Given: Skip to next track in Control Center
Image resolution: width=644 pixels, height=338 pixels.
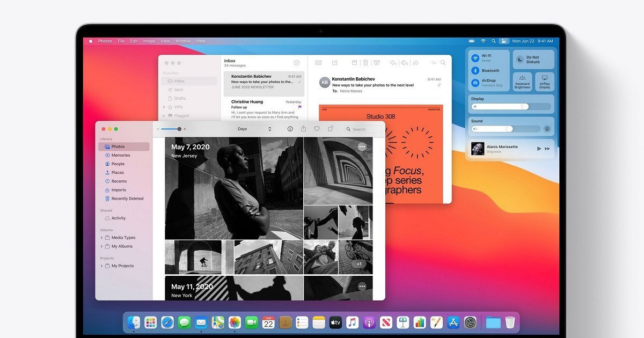Looking at the screenshot, I should click(x=547, y=149).
